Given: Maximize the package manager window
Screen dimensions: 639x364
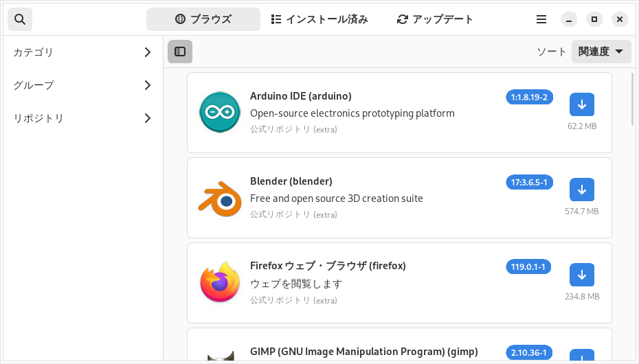Looking at the screenshot, I should coord(594,19).
